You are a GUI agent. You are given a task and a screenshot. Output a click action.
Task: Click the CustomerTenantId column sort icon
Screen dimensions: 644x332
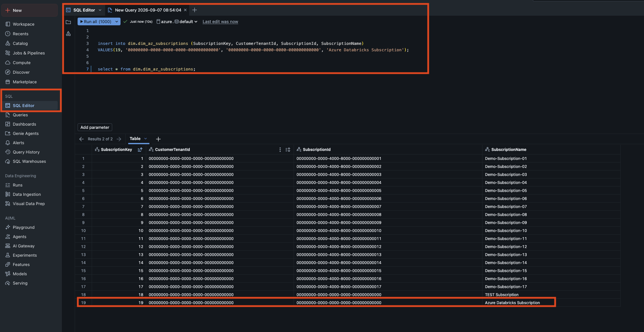288,150
